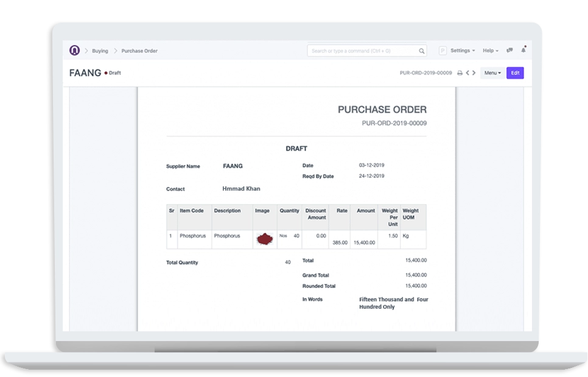Click the Rounded Total label
This screenshot has width=588, height=377.
point(319,286)
